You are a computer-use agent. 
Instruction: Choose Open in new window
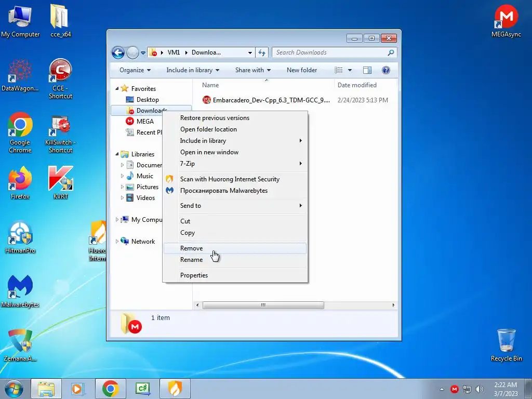click(235, 152)
